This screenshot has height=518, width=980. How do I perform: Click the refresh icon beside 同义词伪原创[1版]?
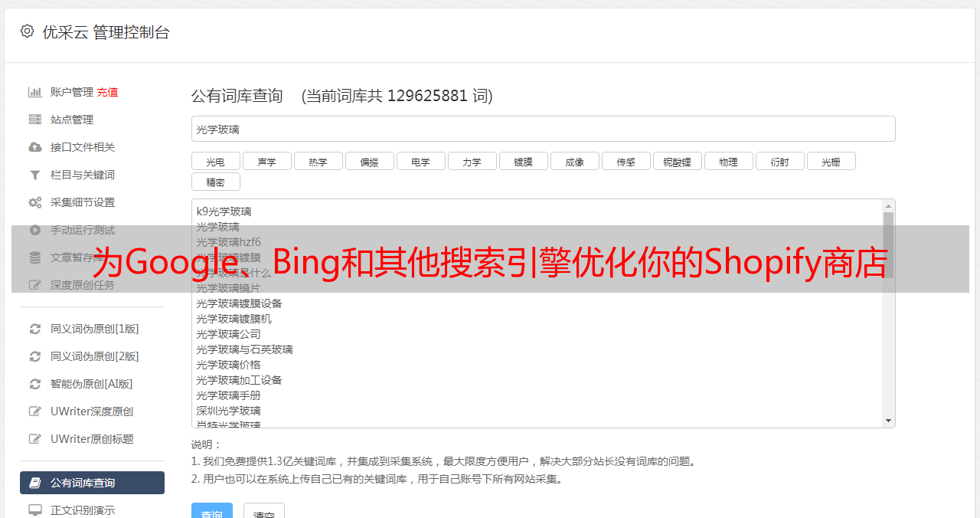[34, 329]
